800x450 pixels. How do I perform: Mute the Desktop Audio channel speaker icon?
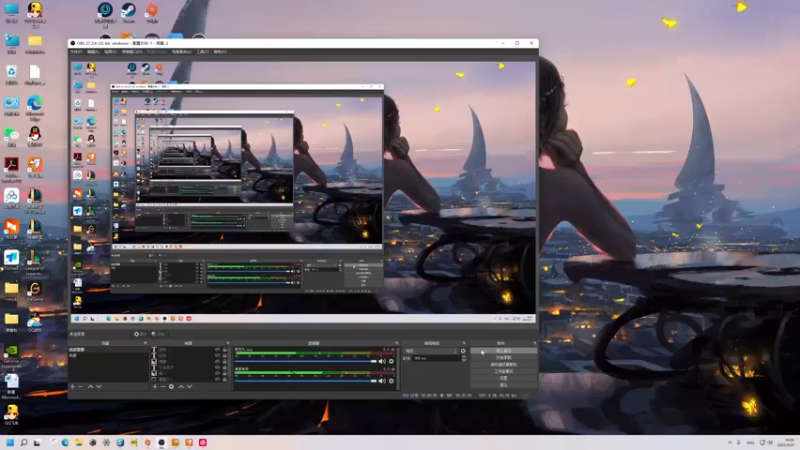click(382, 381)
